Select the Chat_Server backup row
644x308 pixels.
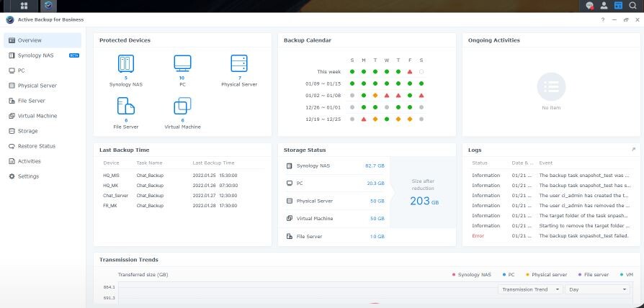tap(182, 196)
